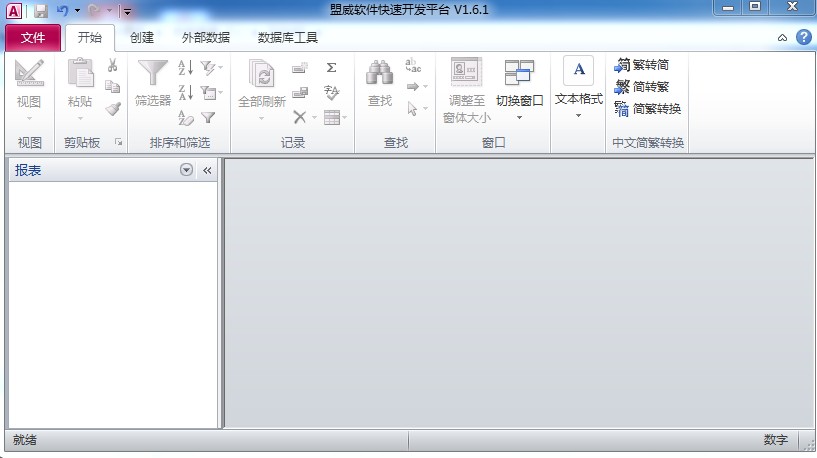Sort descending with the Z-A icon
This screenshot has width=817, height=458.
(x=186, y=92)
